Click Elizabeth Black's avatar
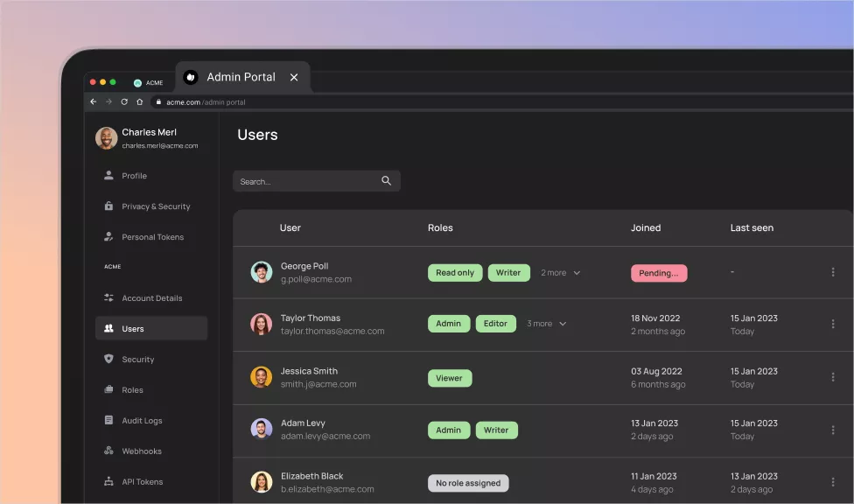The height and width of the screenshot is (504, 854). click(262, 481)
